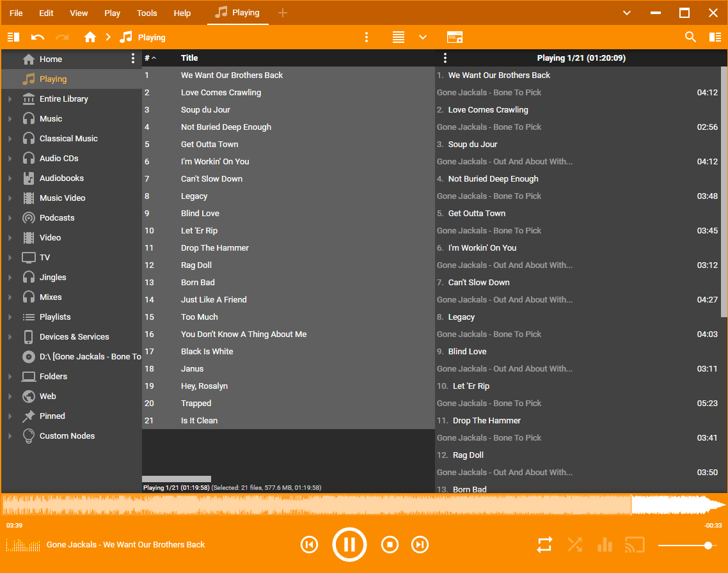
Task: Expand the Playlists tree node
Action: pyautogui.click(x=10, y=317)
